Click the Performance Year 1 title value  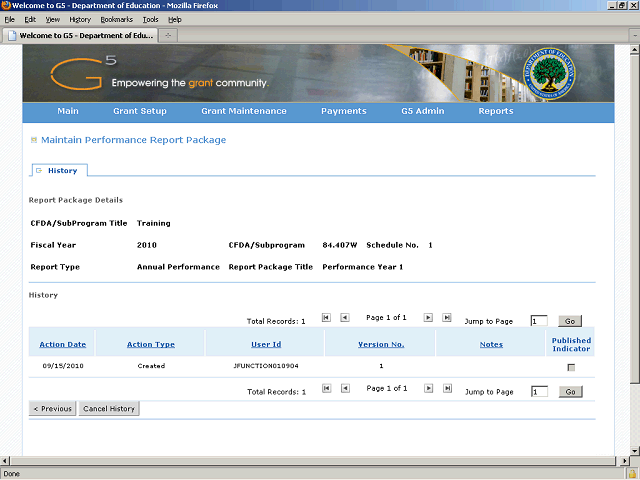point(362,267)
